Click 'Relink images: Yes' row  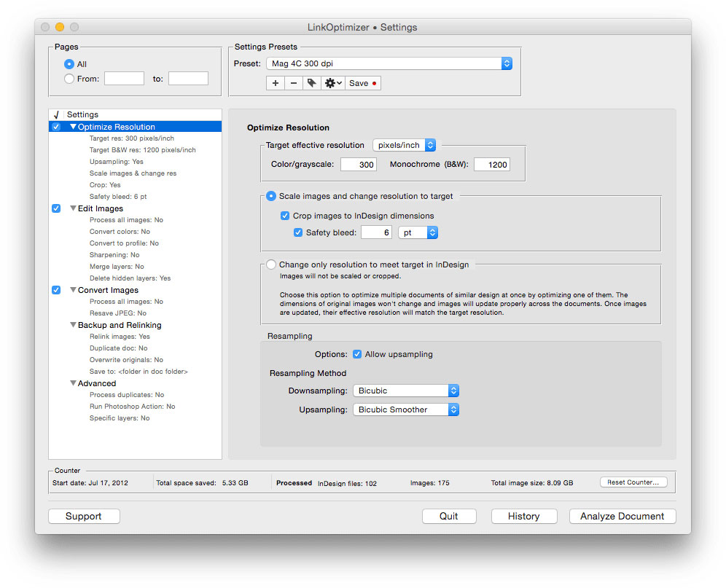pos(120,337)
